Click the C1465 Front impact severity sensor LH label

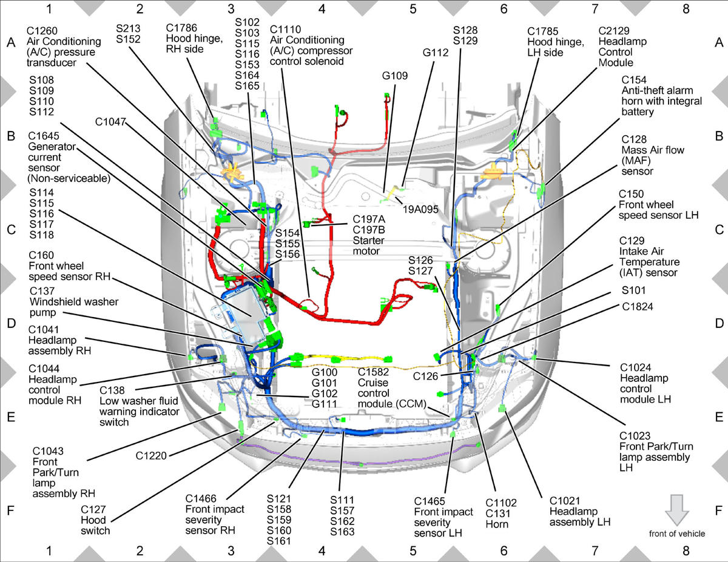(x=443, y=517)
